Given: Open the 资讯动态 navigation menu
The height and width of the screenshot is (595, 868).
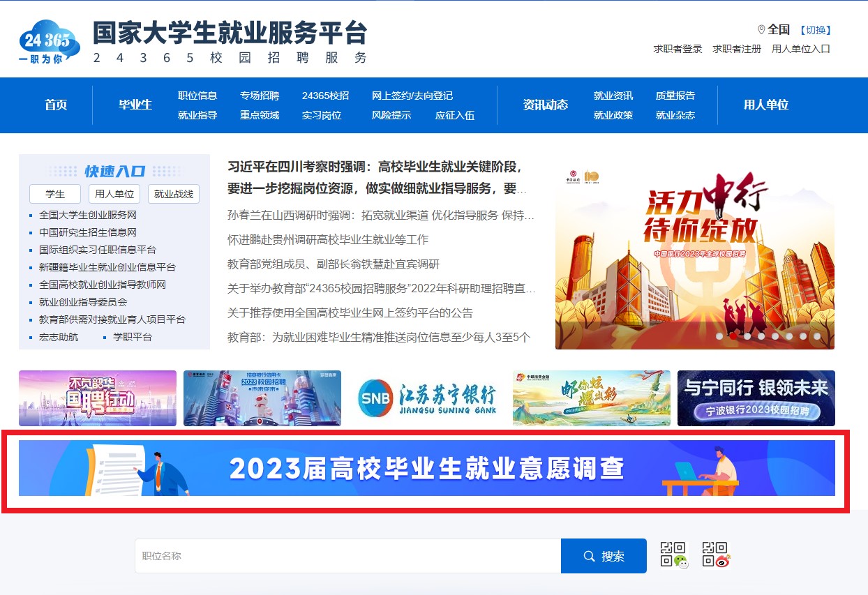Looking at the screenshot, I should click(546, 105).
